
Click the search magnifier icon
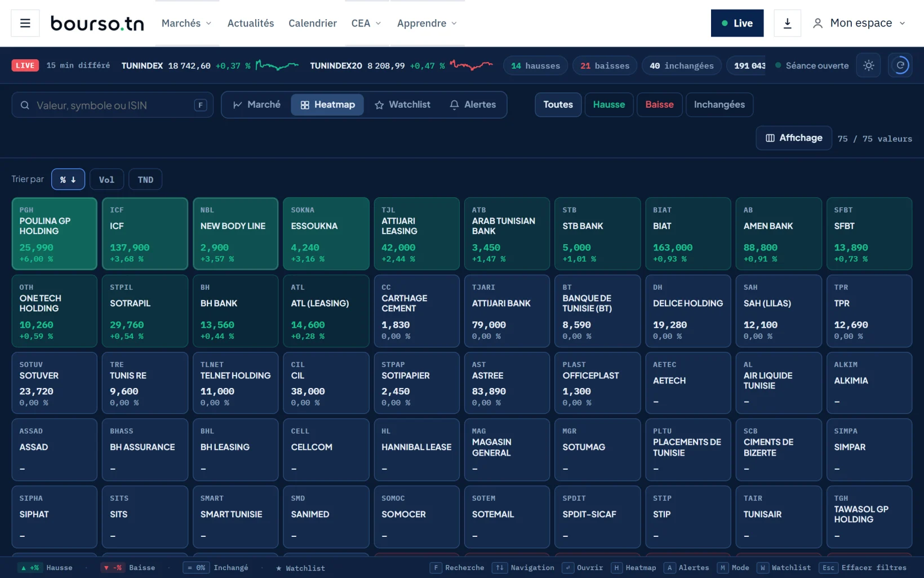pos(25,105)
